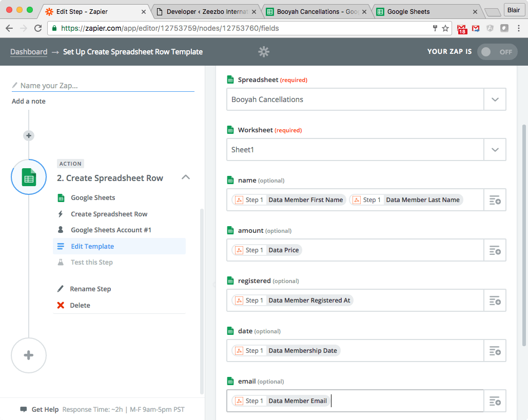Open the Spreadsheet dropdown showing Booyah Cancellations
Image resolution: width=528 pixels, height=420 pixels.
[366, 99]
